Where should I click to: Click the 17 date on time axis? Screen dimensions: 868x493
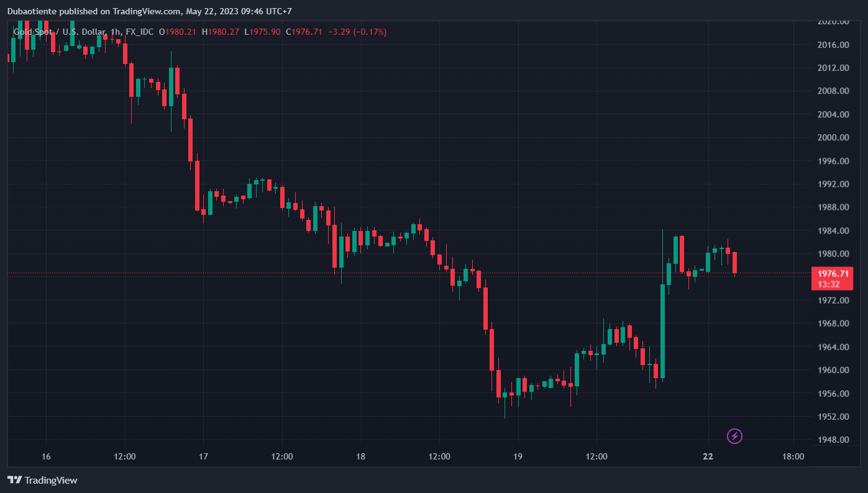[x=203, y=456]
